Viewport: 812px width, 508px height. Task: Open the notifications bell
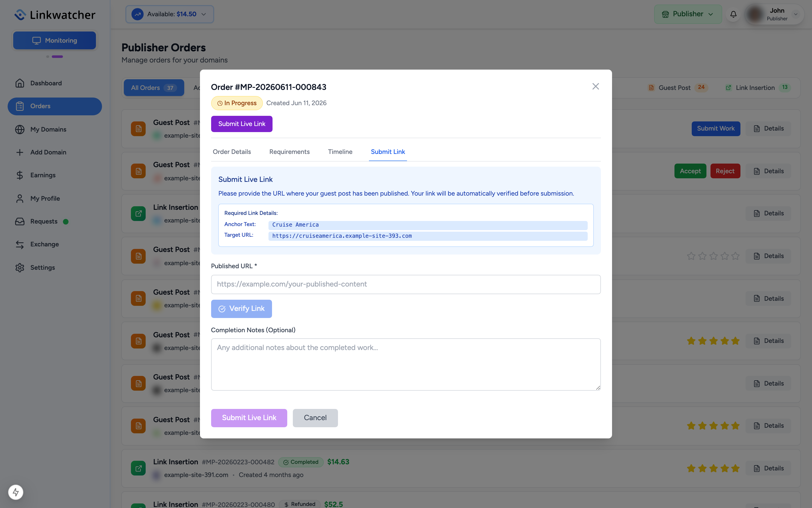734,14
